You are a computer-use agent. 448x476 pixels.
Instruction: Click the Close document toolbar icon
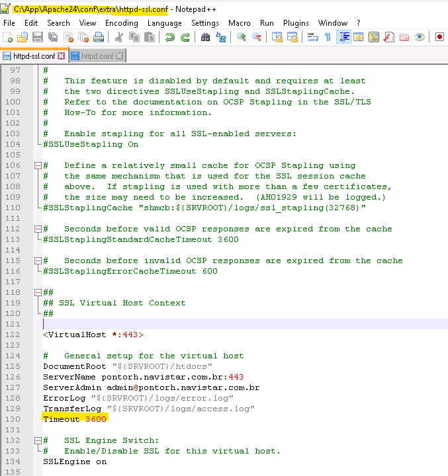coord(68,37)
